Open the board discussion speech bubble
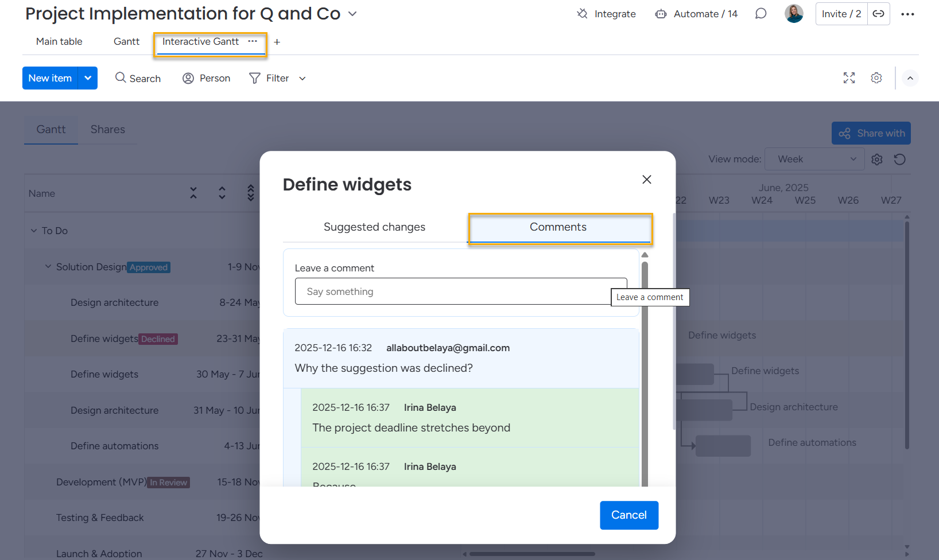 tap(760, 14)
